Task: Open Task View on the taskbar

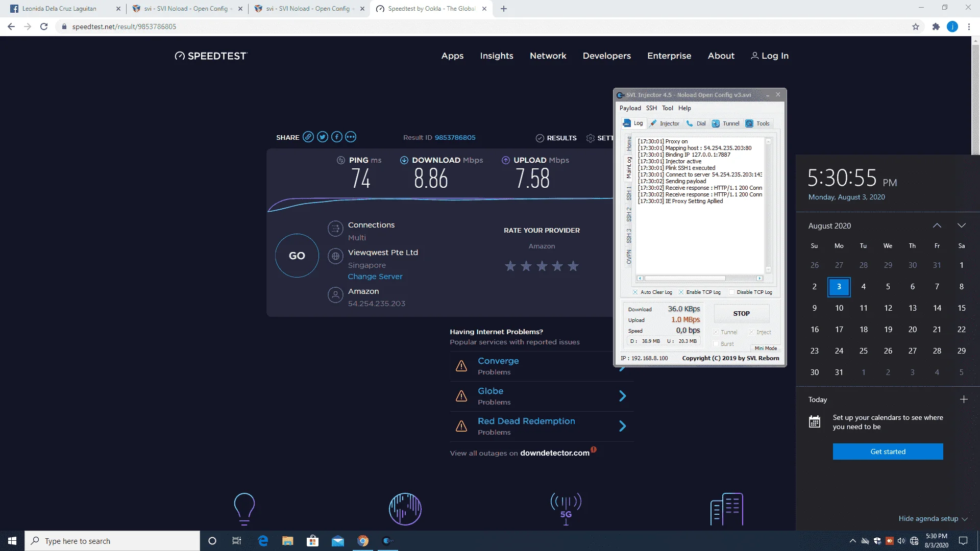Action: click(236, 541)
